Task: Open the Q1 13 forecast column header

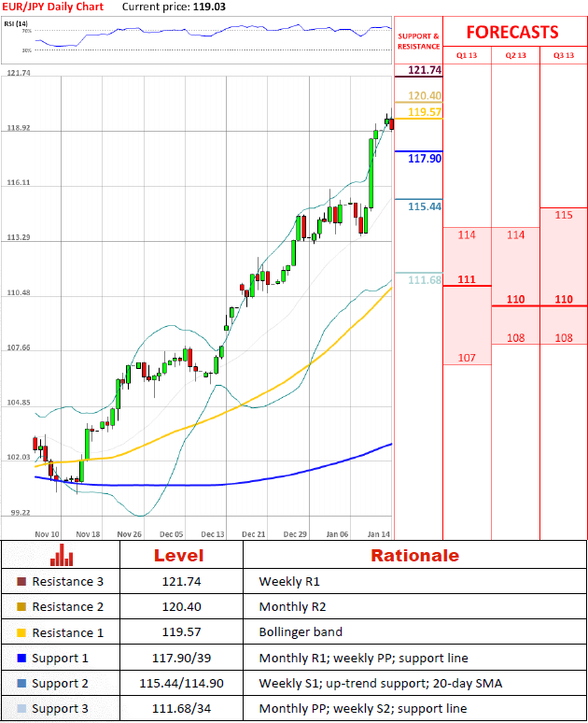Action: [x=466, y=55]
